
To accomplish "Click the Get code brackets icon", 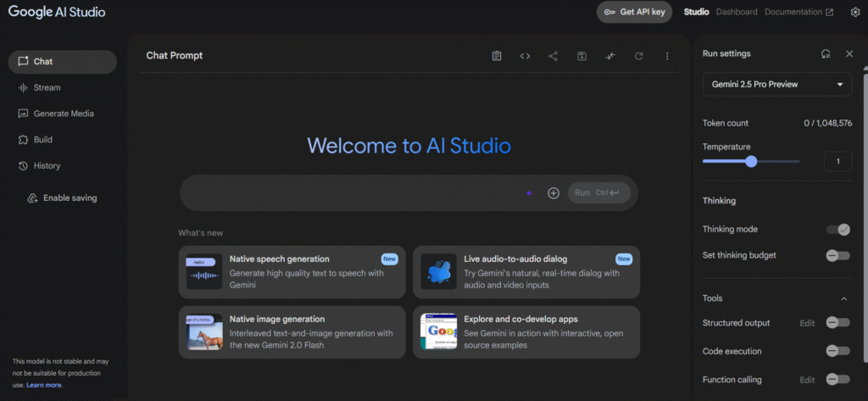I will tap(525, 56).
